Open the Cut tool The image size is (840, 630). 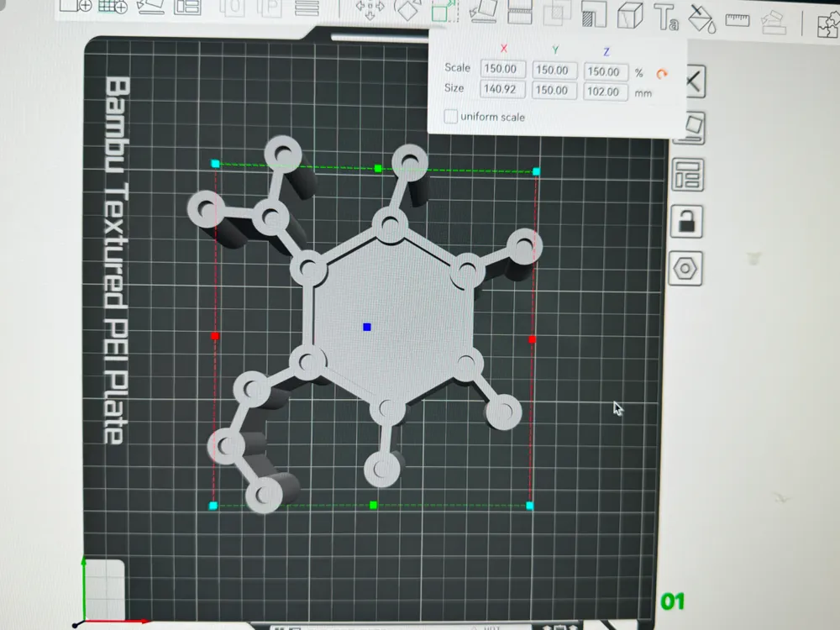pyautogui.click(x=520, y=13)
